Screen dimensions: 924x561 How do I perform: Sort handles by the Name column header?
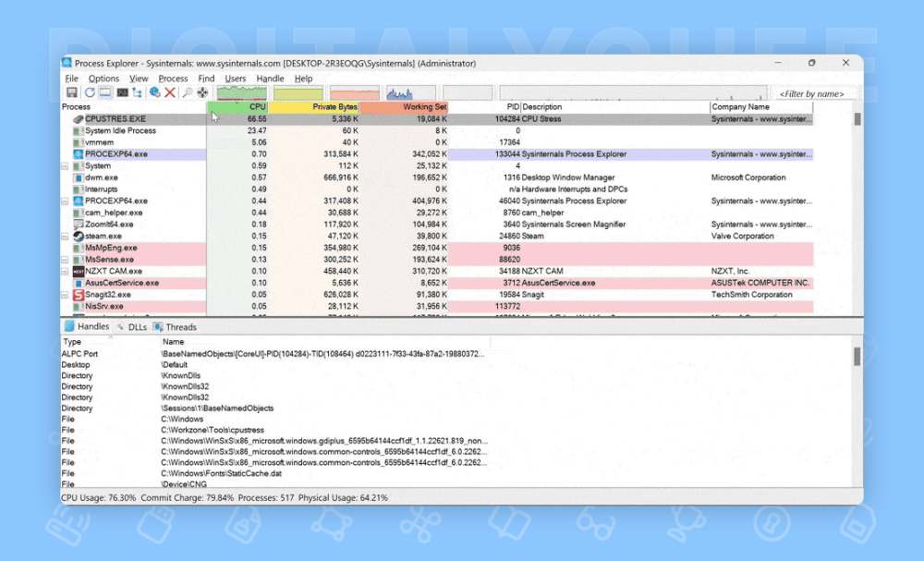coord(325,342)
